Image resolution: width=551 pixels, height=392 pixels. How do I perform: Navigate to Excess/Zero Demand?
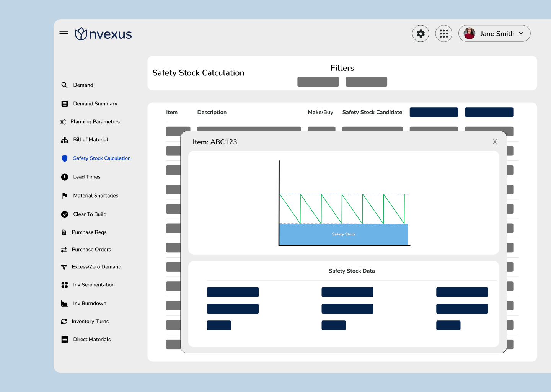click(96, 267)
